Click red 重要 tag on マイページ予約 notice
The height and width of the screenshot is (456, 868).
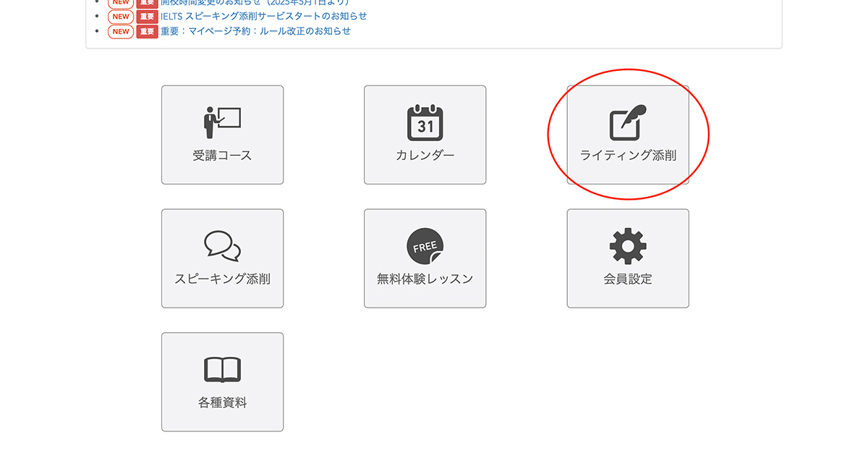(147, 31)
